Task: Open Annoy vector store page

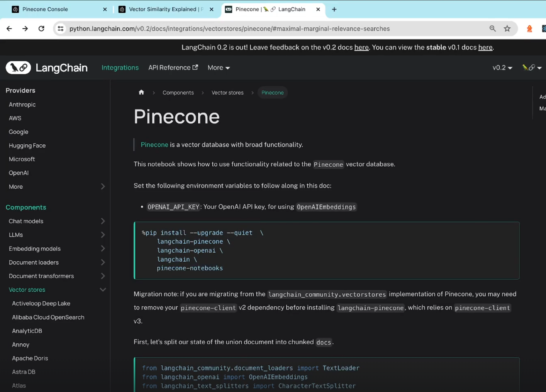Action: (x=20, y=345)
